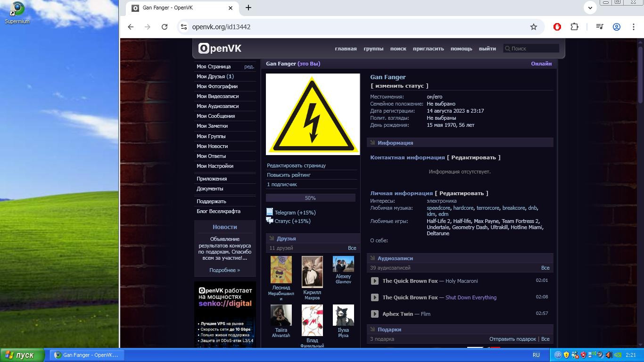This screenshot has width=644, height=362.
Task: Click Отправить подарок link
Action: click(x=512, y=339)
